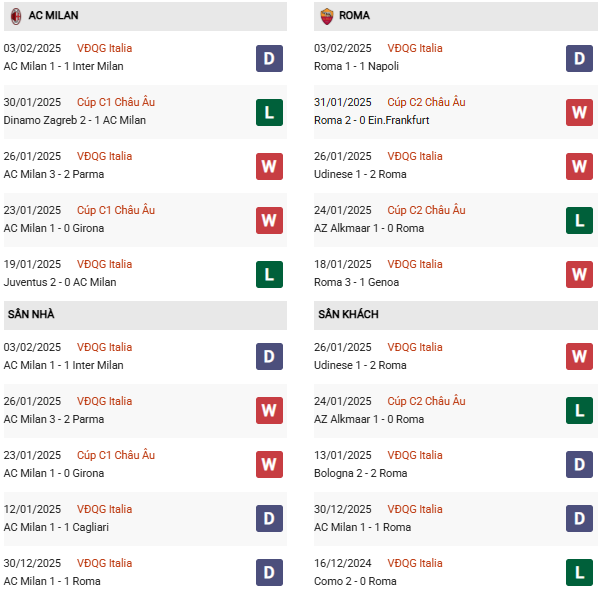Screen dimensions: 600x592
Task: Open Cúp C2 Châu Âu link dated 31/01/2025
Action: click(x=426, y=102)
